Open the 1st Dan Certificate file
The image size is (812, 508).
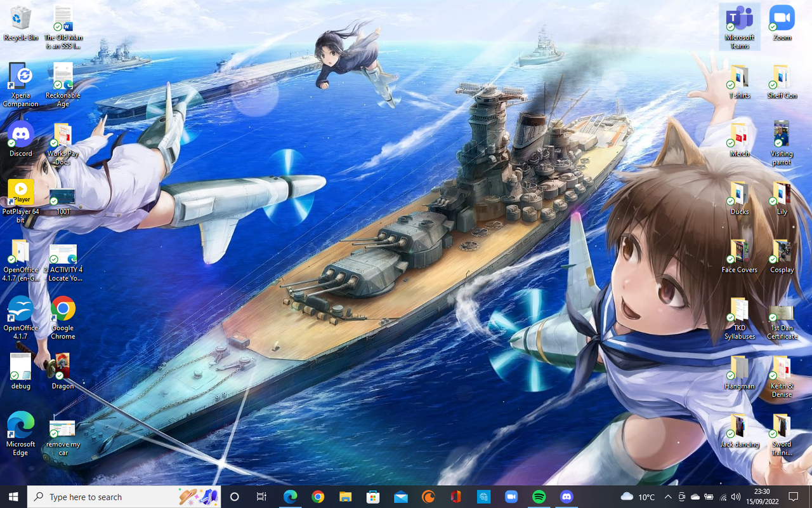(782, 322)
